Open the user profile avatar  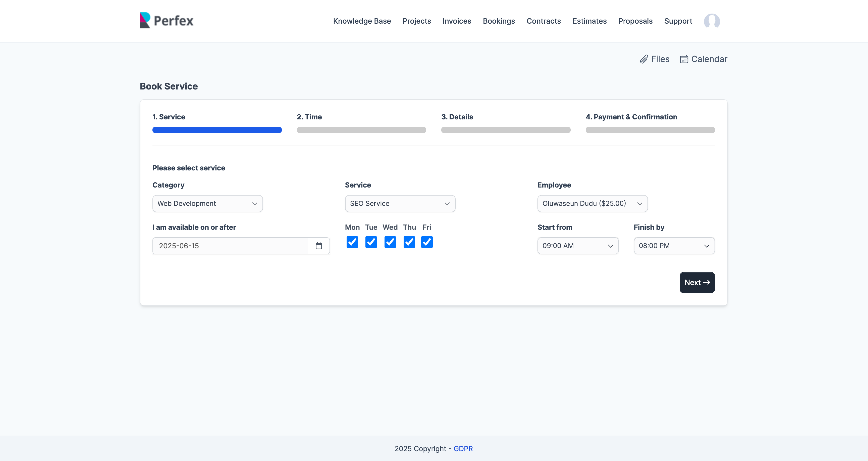click(x=712, y=21)
